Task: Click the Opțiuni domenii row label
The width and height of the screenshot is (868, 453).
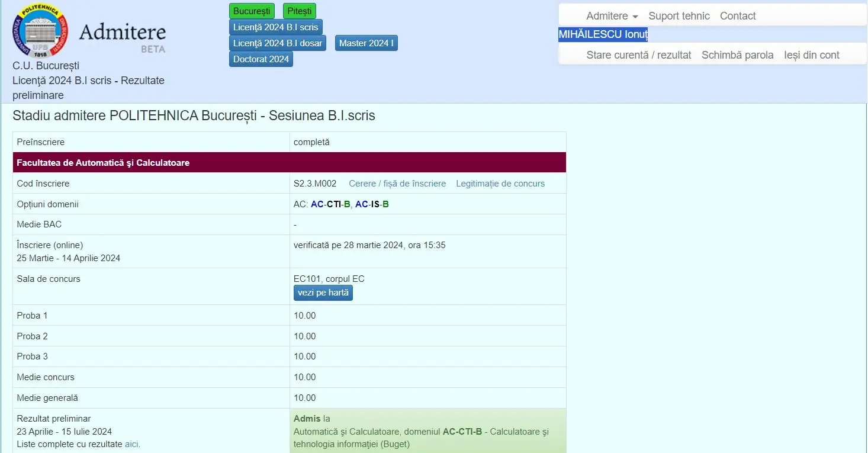Action: 47,204
